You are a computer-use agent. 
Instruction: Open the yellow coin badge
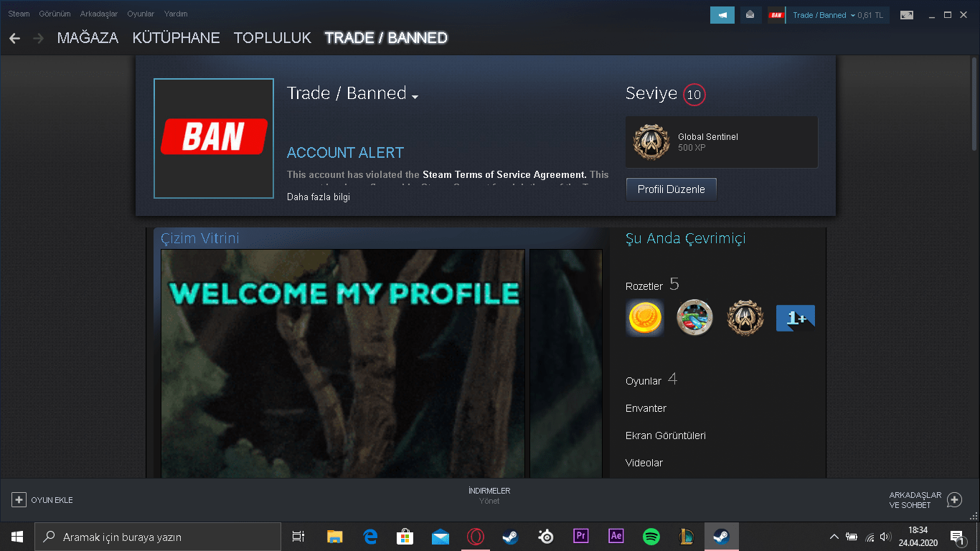(x=644, y=318)
